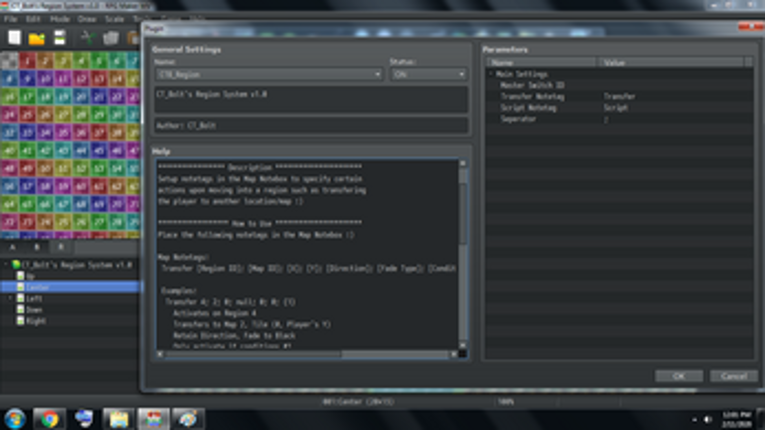Open the Scale menu
This screenshot has width=765, height=430.
(x=114, y=19)
